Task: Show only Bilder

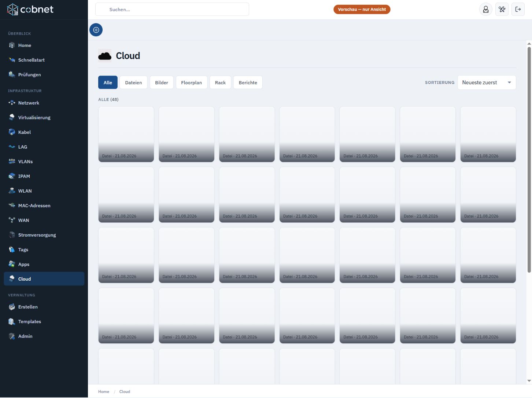Action: coord(162,83)
